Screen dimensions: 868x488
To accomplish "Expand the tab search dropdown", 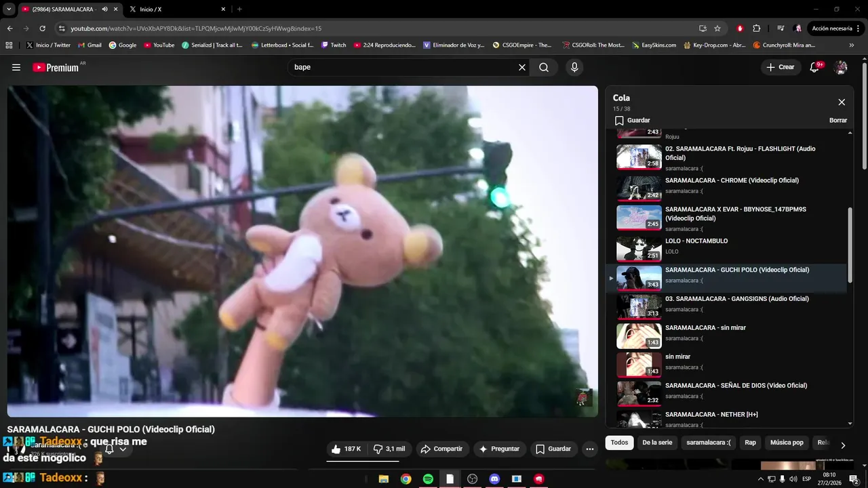I will [x=9, y=9].
